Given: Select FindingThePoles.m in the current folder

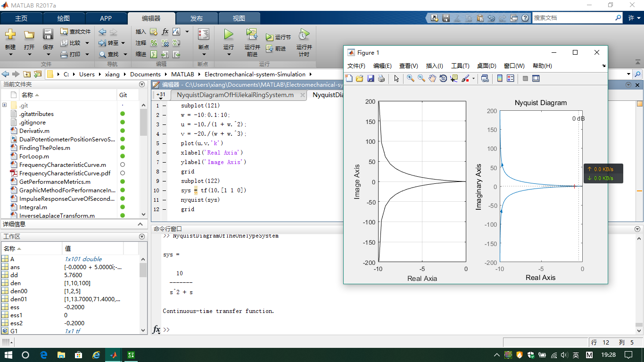Looking at the screenshot, I should (44, 148).
